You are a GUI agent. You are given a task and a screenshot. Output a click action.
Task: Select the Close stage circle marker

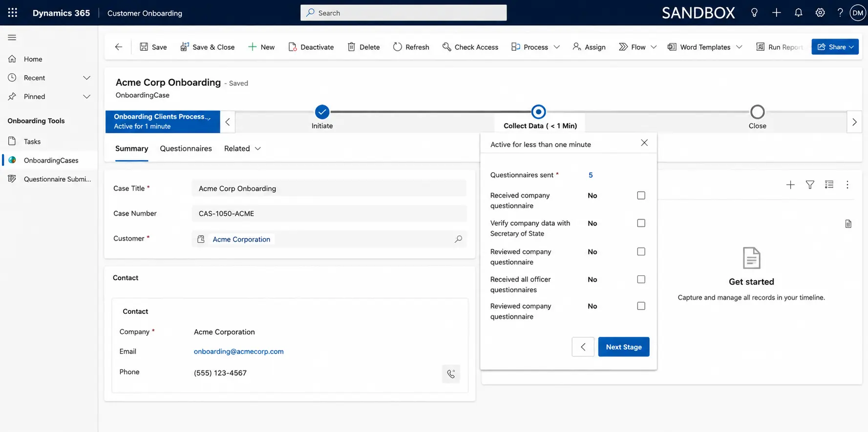tap(757, 112)
